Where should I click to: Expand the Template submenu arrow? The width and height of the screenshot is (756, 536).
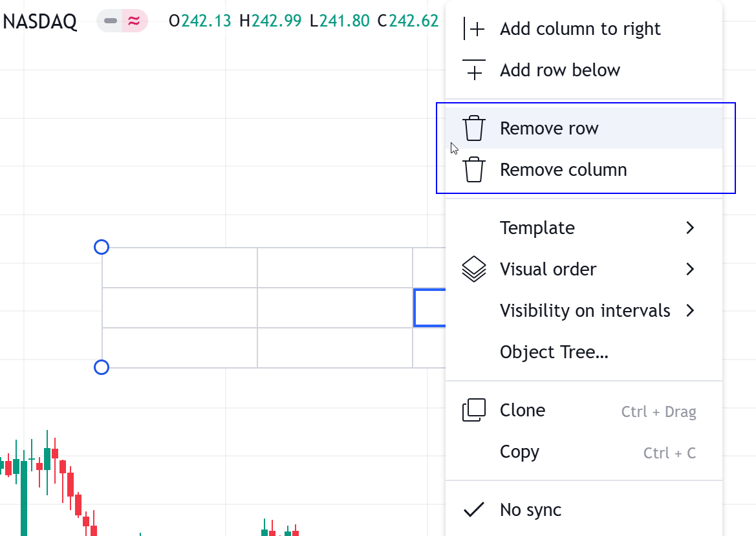(x=690, y=228)
